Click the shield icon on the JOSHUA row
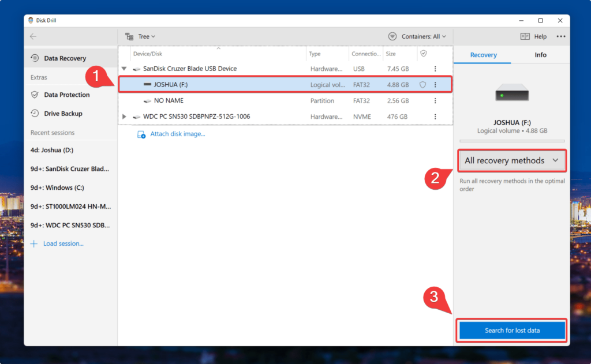 [423, 84]
